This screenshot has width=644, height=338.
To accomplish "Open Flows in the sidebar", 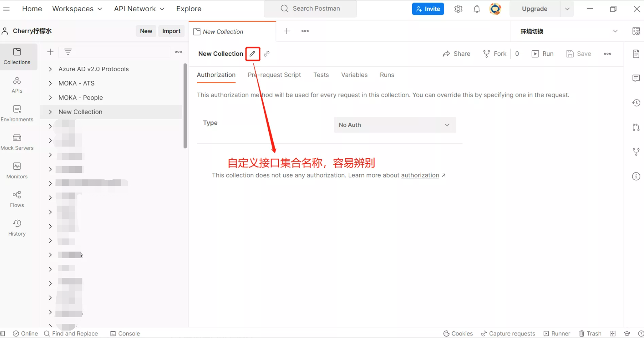I will pos(17,199).
